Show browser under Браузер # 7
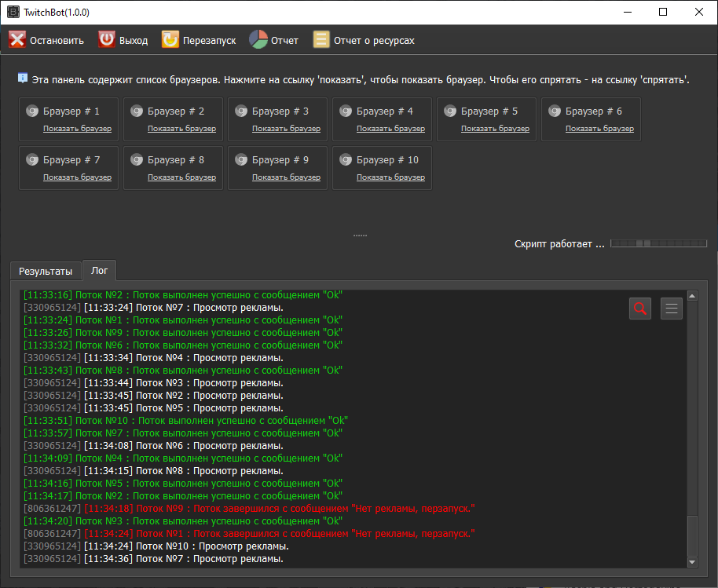 [77, 177]
